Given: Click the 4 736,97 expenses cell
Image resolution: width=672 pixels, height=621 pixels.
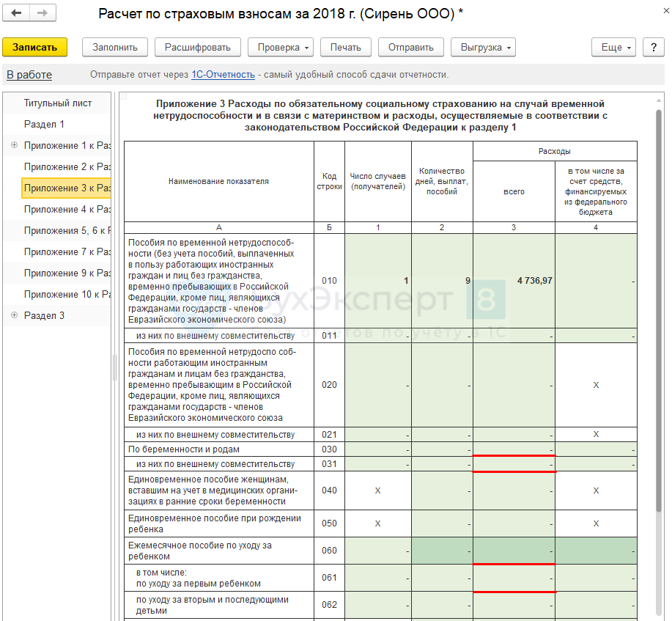Looking at the screenshot, I should (514, 281).
